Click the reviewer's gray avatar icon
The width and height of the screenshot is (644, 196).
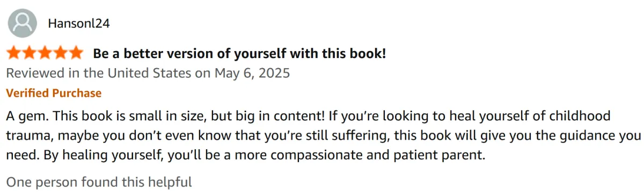pos(23,23)
